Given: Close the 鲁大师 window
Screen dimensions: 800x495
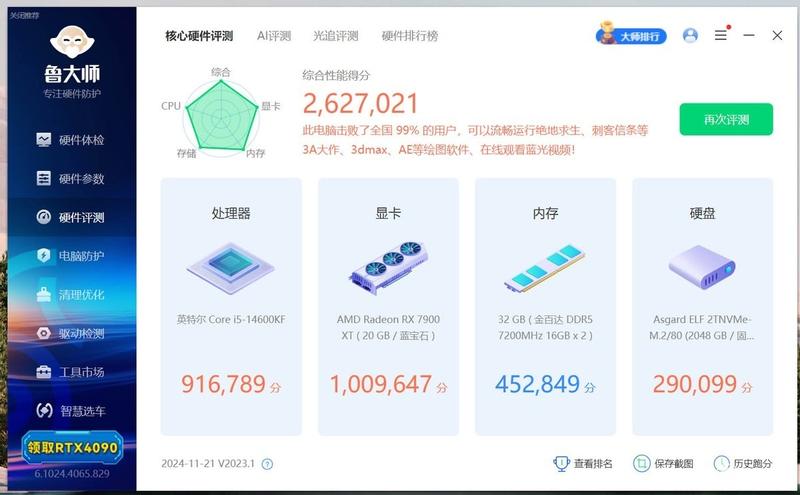Looking at the screenshot, I should (777, 35).
